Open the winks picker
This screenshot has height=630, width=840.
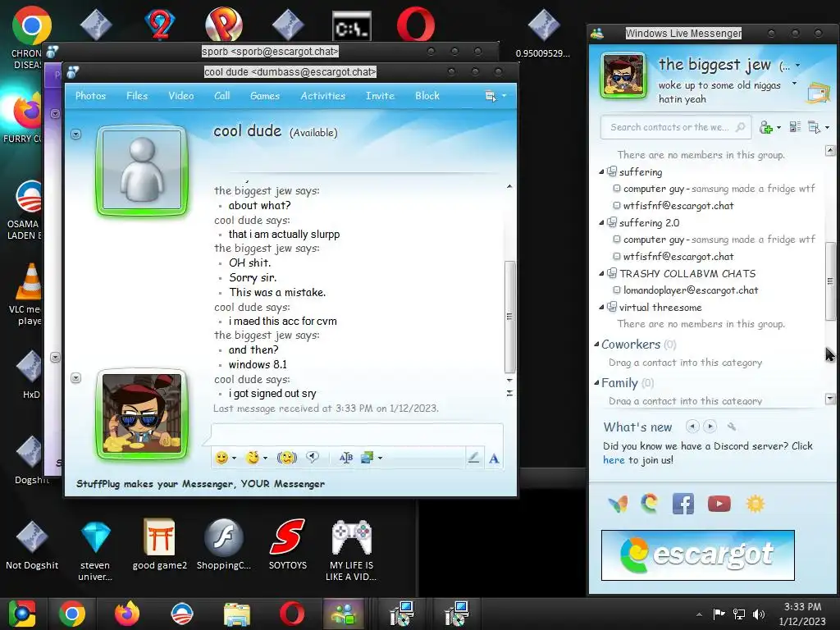pyautogui.click(x=253, y=458)
